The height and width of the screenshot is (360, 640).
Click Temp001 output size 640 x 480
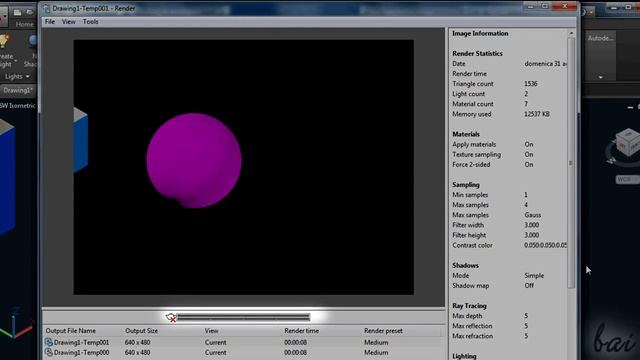pyautogui.click(x=138, y=342)
